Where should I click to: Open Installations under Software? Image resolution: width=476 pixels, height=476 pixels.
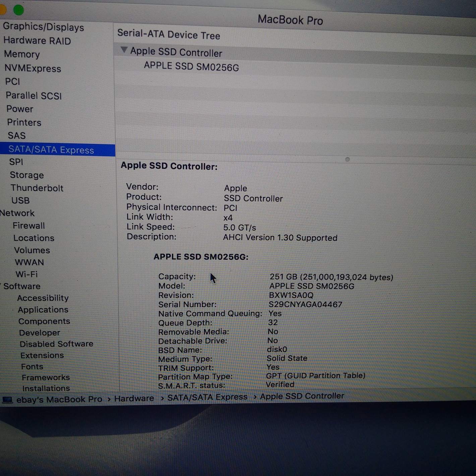click(x=46, y=388)
